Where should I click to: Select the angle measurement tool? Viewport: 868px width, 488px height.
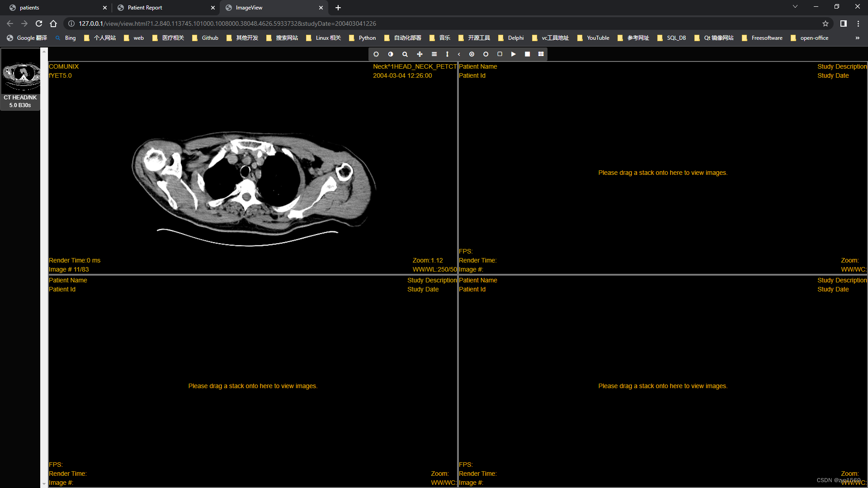click(x=459, y=54)
